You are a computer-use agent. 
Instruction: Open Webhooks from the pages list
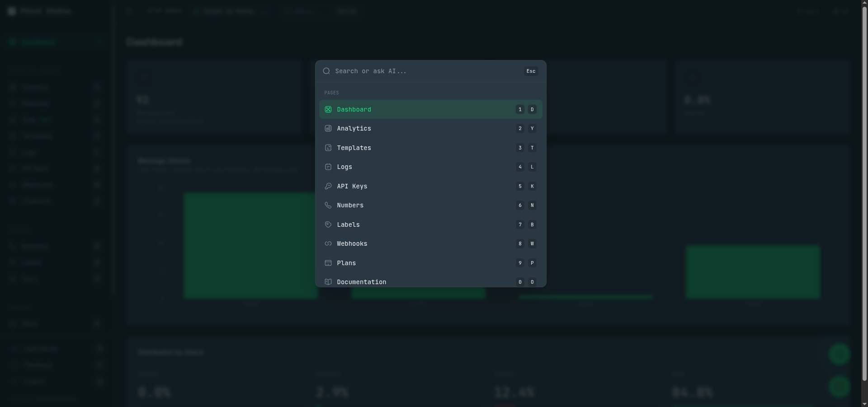coord(430,243)
